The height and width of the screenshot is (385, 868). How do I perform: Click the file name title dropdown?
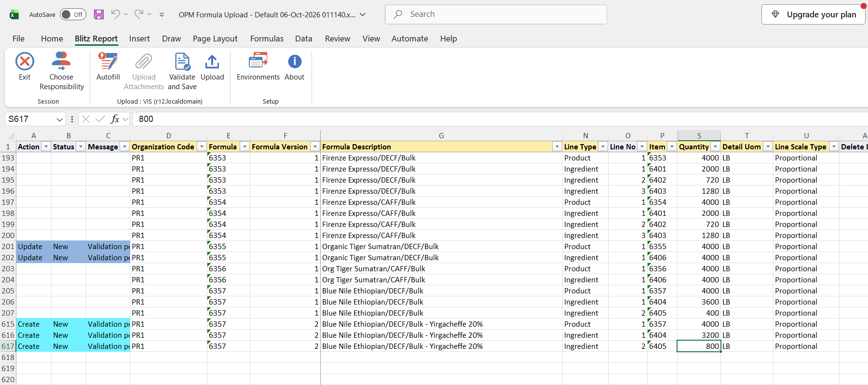coord(363,14)
